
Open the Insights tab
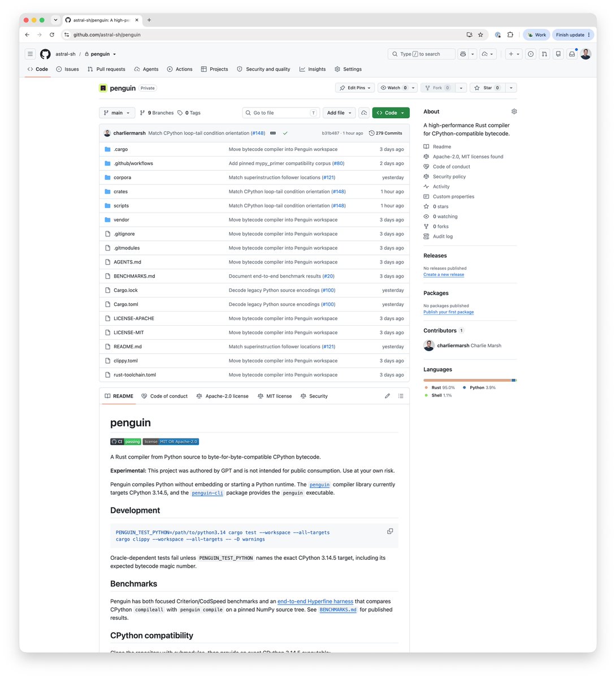(x=313, y=69)
